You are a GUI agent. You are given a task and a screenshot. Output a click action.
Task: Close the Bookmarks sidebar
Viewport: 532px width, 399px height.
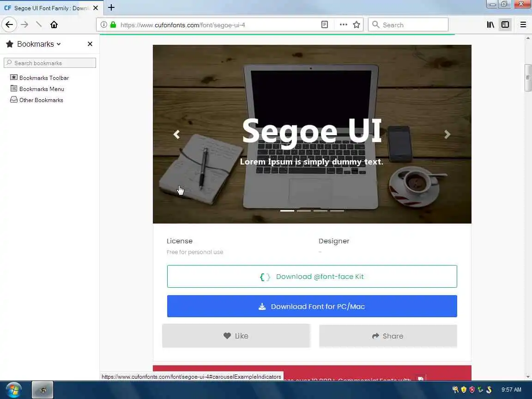(90, 44)
